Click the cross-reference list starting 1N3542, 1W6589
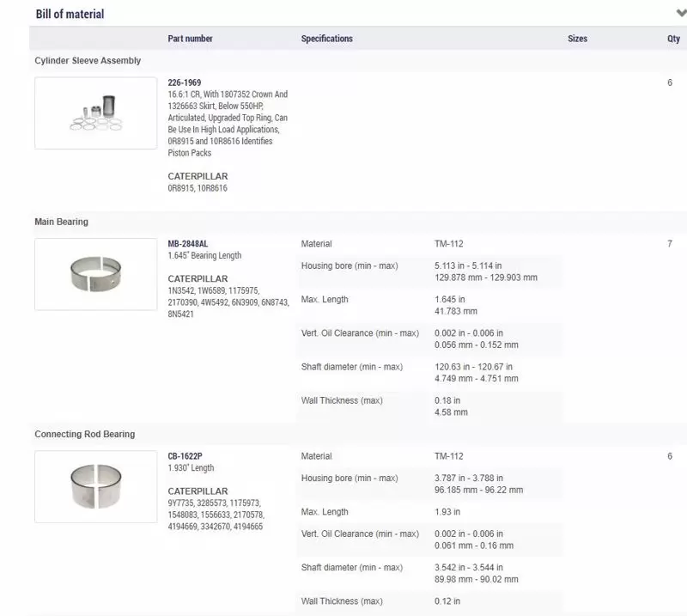 click(x=228, y=302)
